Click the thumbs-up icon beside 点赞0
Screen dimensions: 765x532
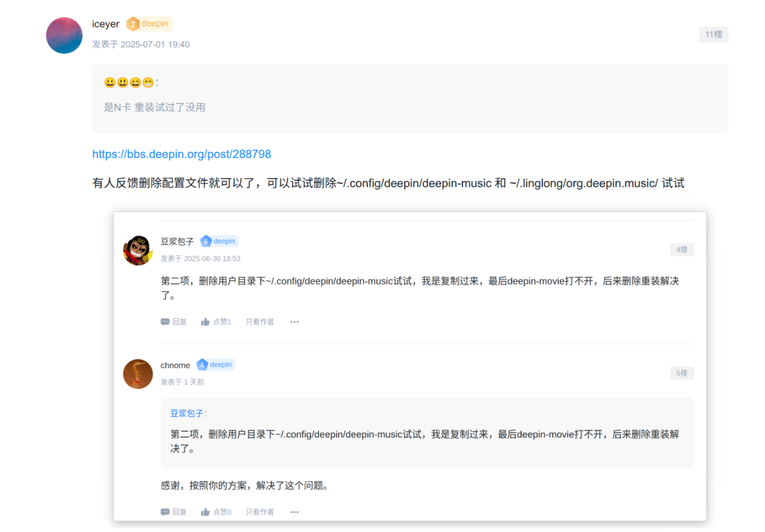[205, 512]
